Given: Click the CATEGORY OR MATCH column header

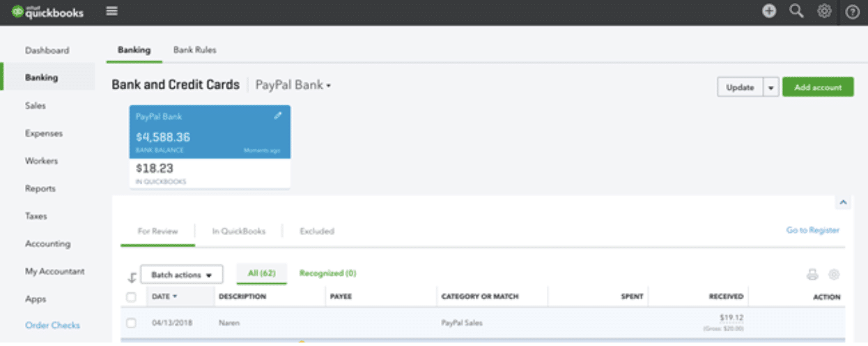Looking at the screenshot, I should [x=479, y=296].
